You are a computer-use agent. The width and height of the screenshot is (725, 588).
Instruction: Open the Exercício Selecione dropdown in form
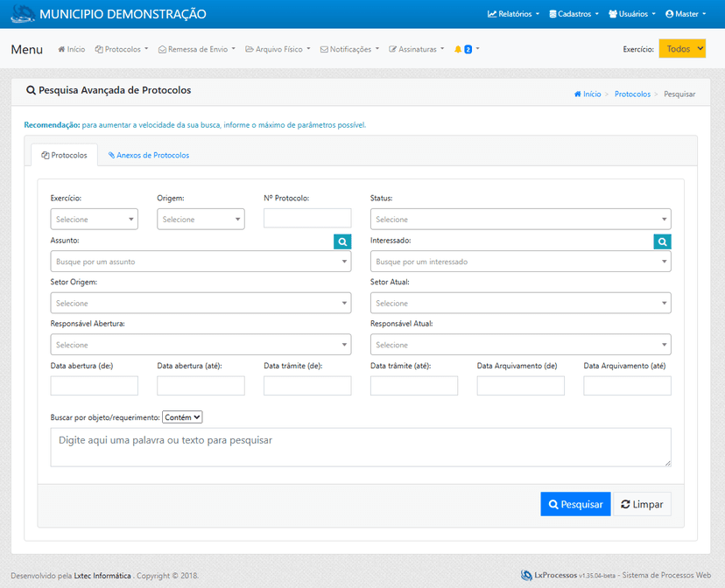pyautogui.click(x=95, y=219)
